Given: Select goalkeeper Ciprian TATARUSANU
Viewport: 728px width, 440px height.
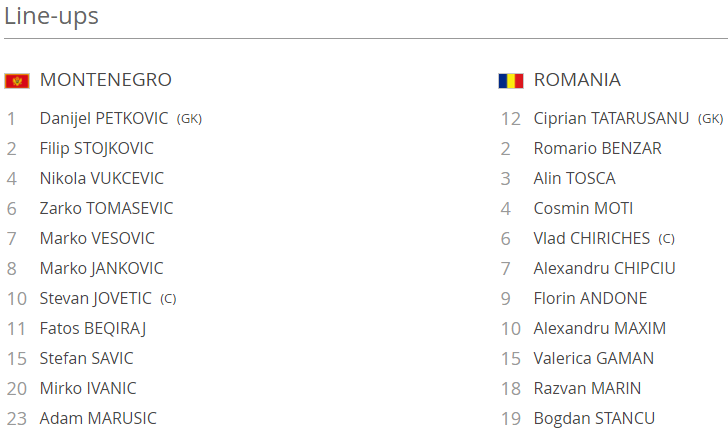Looking at the screenshot, I should coord(611,118).
